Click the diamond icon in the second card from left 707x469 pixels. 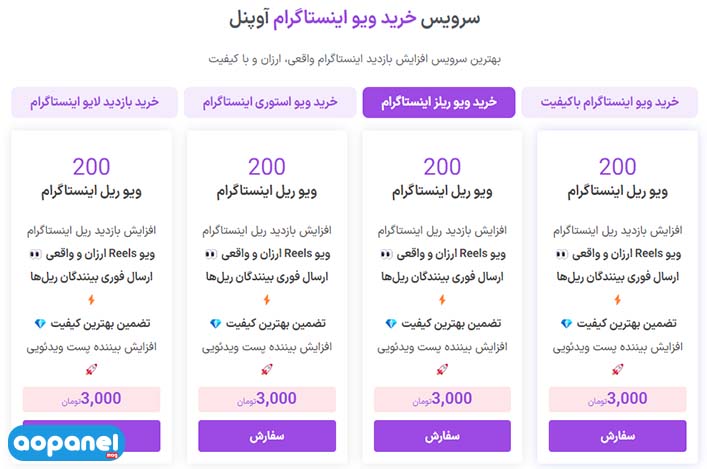coord(216,323)
